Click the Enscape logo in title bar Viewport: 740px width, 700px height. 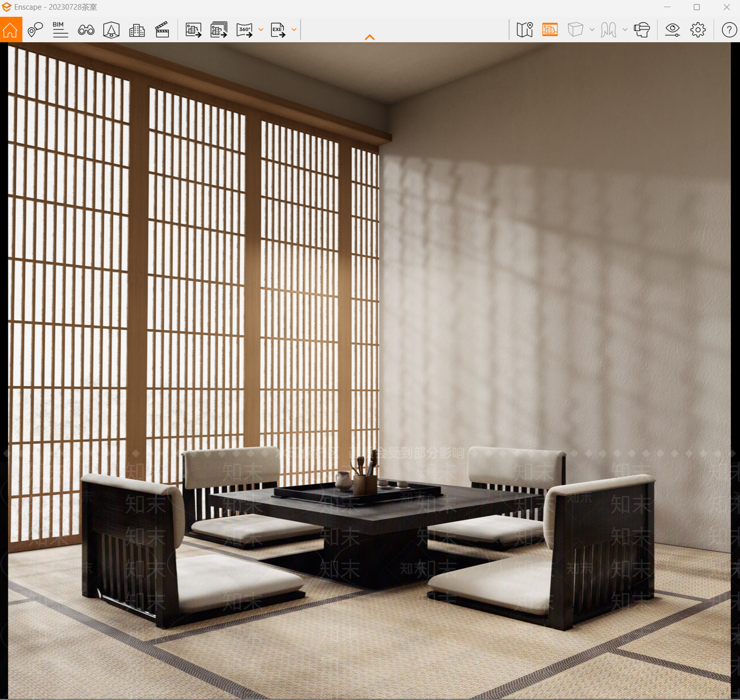pyautogui.click(x=6, y=7)
